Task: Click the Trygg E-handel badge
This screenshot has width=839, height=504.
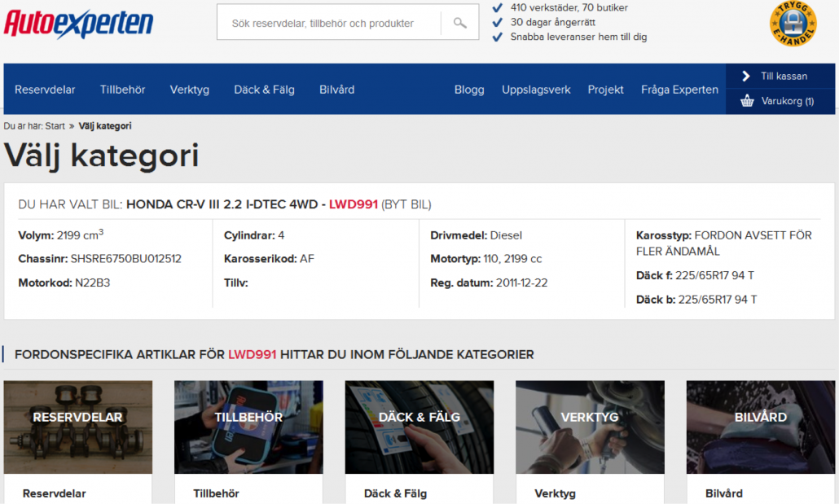Action: 793,24
